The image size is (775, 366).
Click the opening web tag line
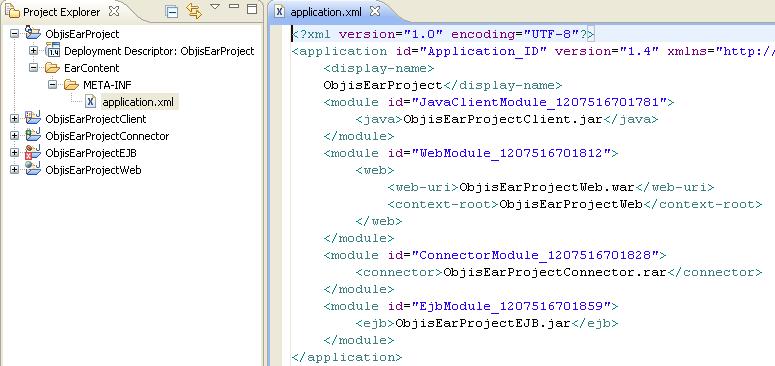click(x=375, y=170)
